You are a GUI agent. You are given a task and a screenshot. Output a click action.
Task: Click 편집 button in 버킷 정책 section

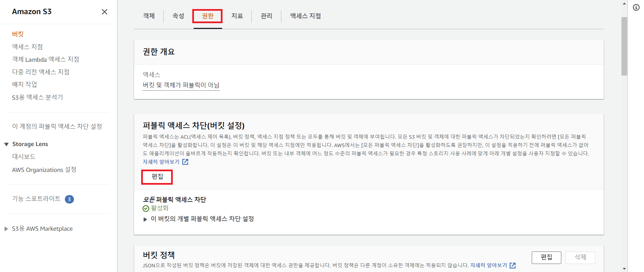547,258
